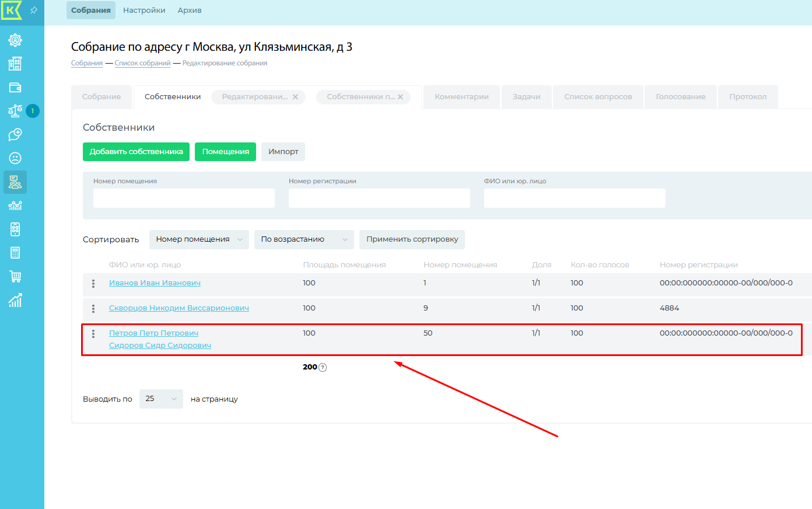
Task: Click the Применить сортировку button
Action: coord(412,239)
